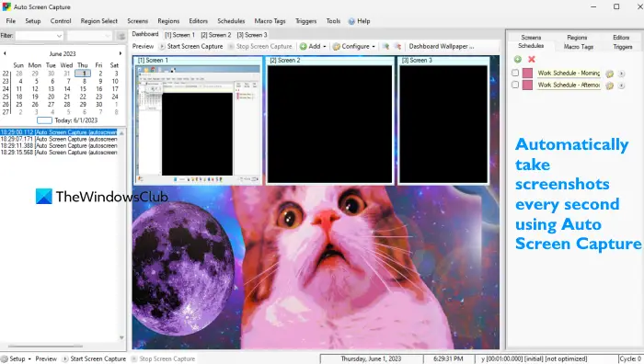Go to previous month in calendar
The height and width of the screenshot is (364, 644).
(5, 53)
